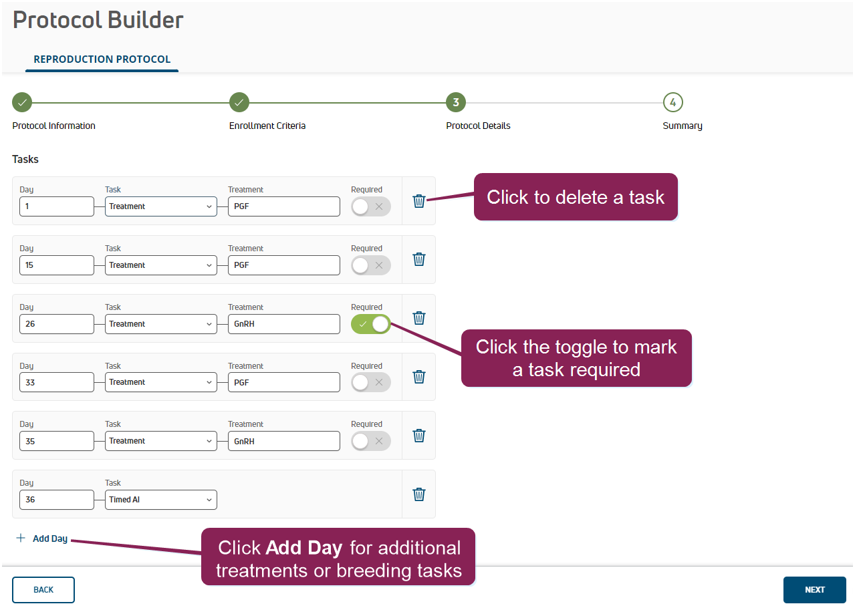Open Task dropdown for Day 33 row

pyautogui.click(x=160, y=382)
